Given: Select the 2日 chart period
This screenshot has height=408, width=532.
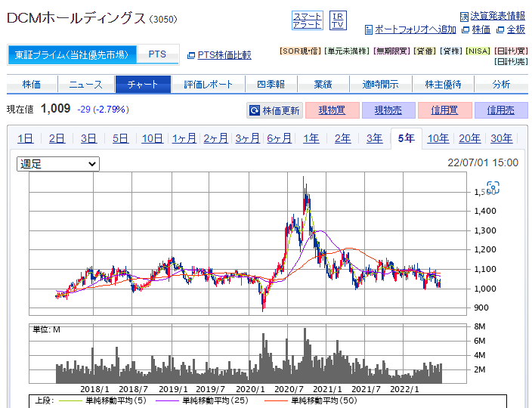Looking at the screenshot, I should click(x=57, y=138).
